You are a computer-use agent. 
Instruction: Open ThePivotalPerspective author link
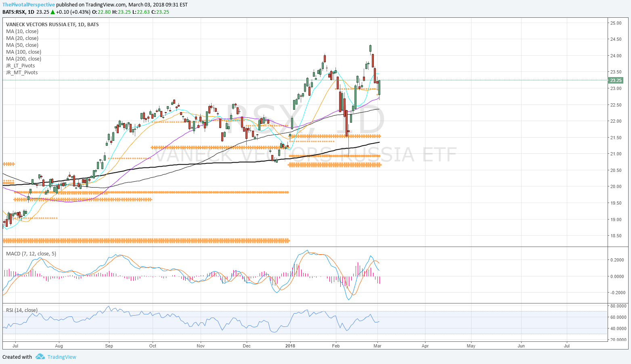pos(29,5)
